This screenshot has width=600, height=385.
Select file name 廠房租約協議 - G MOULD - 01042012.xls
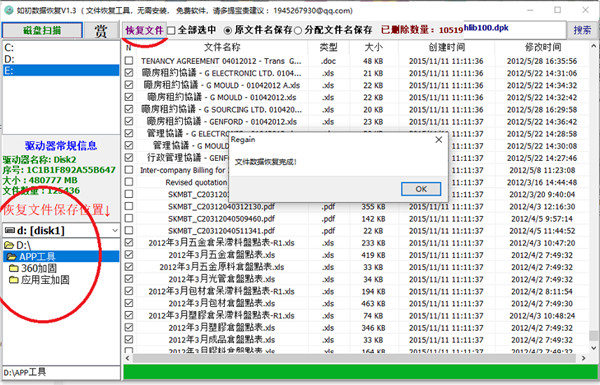tap(222, 97)
